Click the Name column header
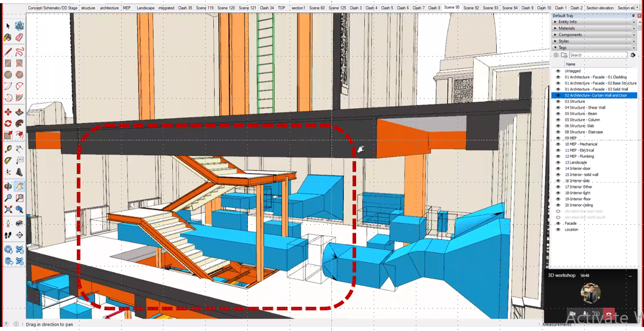This screenshot has height=331, width=644. click(x=570, y=64)
